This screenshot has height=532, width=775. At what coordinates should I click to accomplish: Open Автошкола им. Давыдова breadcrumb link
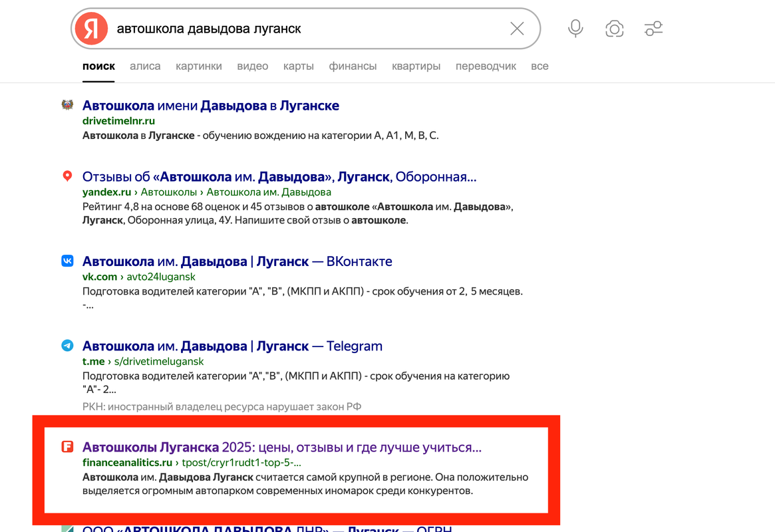click(269, 192)
